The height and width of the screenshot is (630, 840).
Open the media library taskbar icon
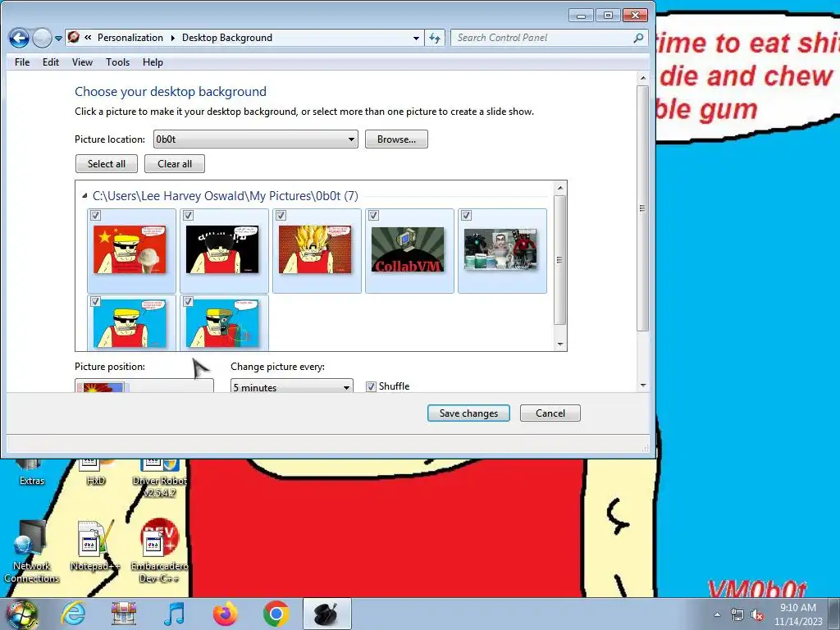(123, 614)
